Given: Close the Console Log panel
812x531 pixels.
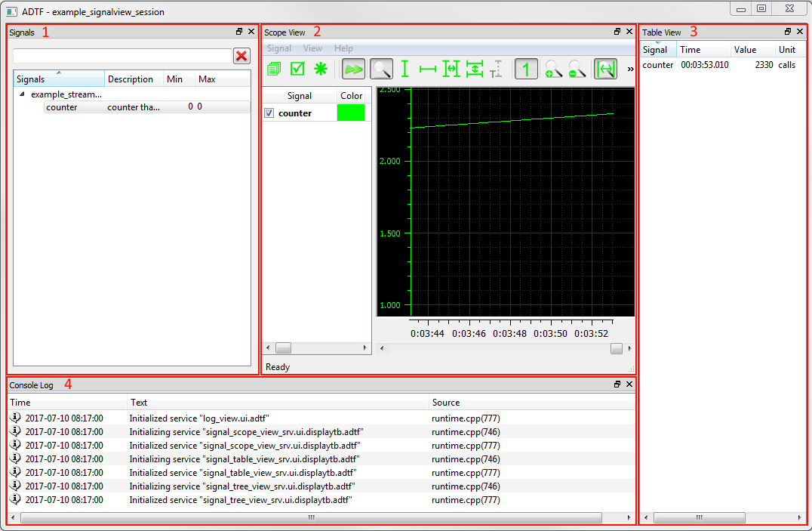Looking at the screenshot, I should 629,384.
